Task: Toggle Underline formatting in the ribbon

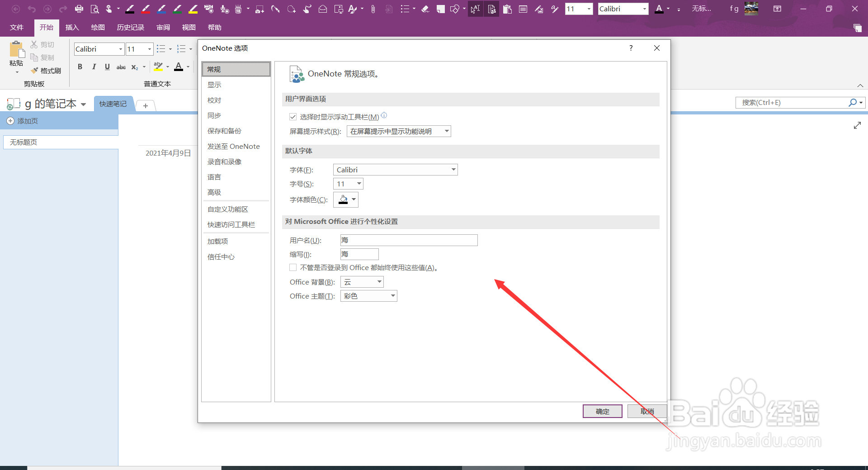Action: (x=107, y=67)
